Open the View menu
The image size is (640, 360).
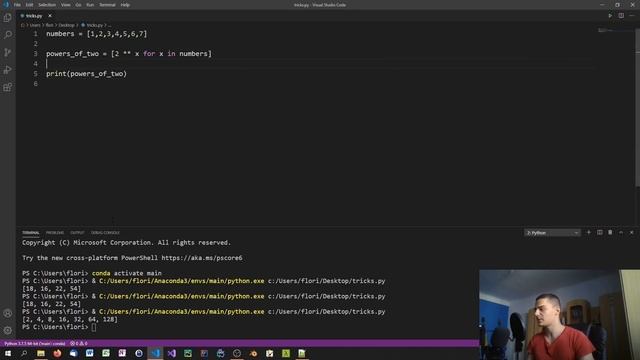coord(66,5)
